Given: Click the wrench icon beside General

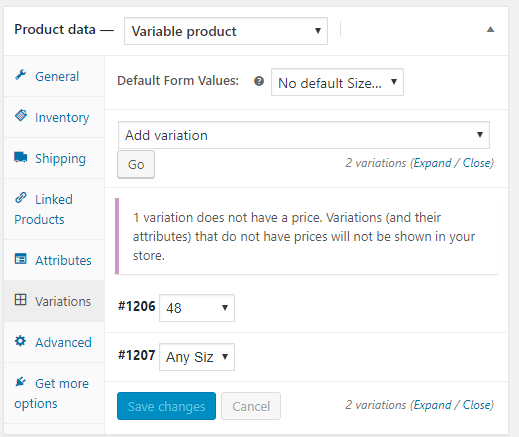Looking at the screenshot, I should pyautogui.click(x=21, y=75).
